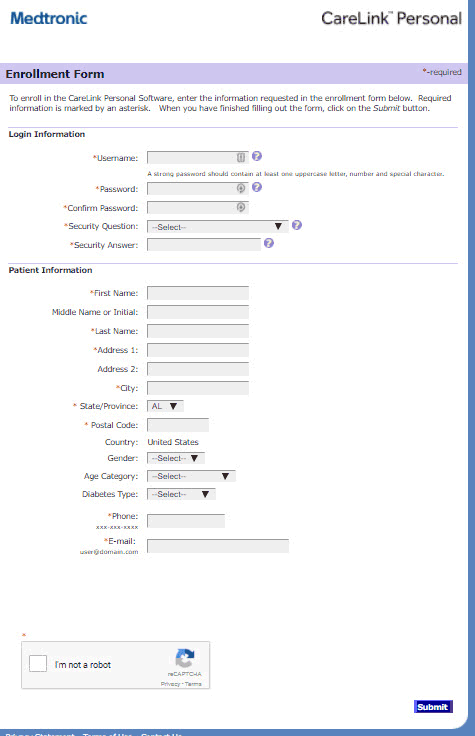
Task: Click the password manager icon in Username field
Action: (x=241, y=157)
